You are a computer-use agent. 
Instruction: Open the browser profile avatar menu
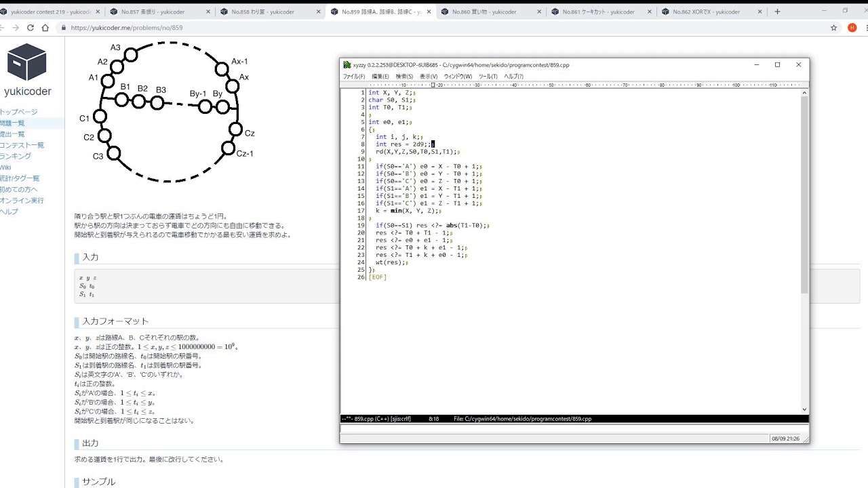(x=852, y=28)
